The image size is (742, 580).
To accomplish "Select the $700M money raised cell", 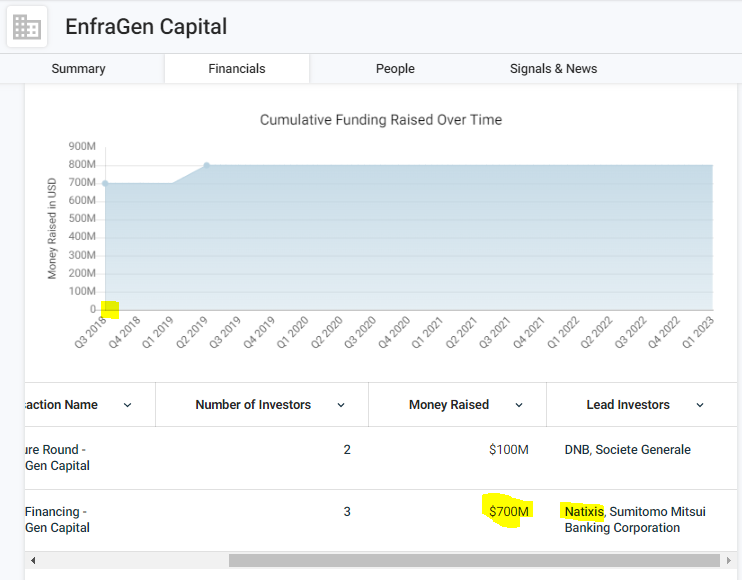I will click(509, 511).
